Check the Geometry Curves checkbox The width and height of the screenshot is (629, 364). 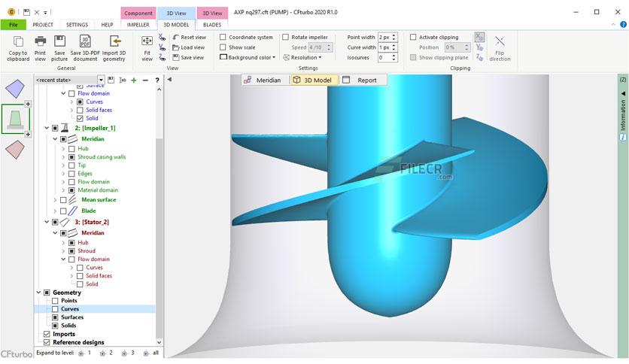pos(55,309)
